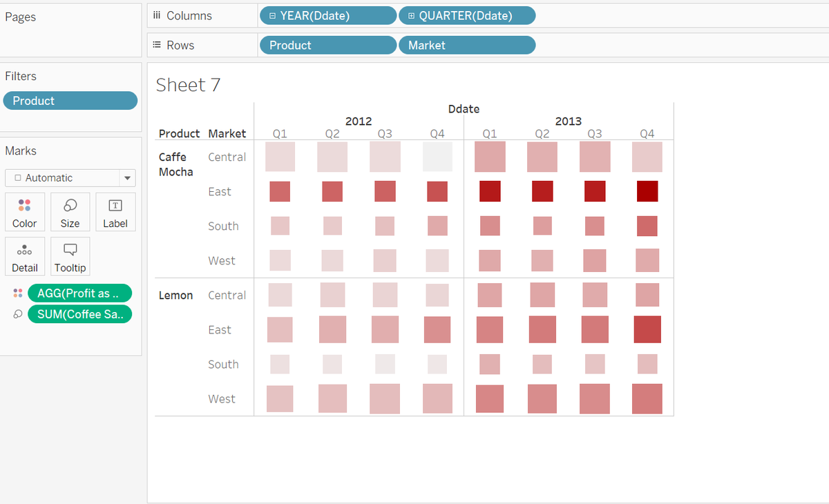Screen dimensions: 829x504
Task: Select the Caffe Mocha row header
Action: tap(176, 164)
